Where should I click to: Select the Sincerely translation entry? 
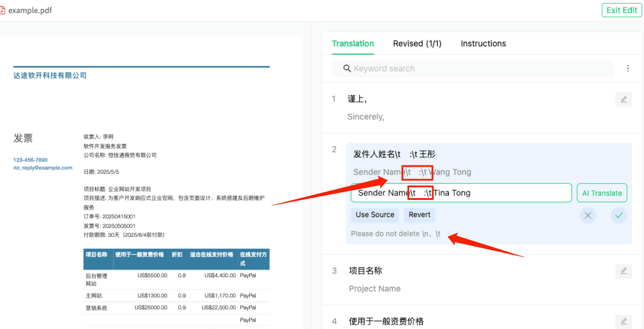[x=366, y=117]
